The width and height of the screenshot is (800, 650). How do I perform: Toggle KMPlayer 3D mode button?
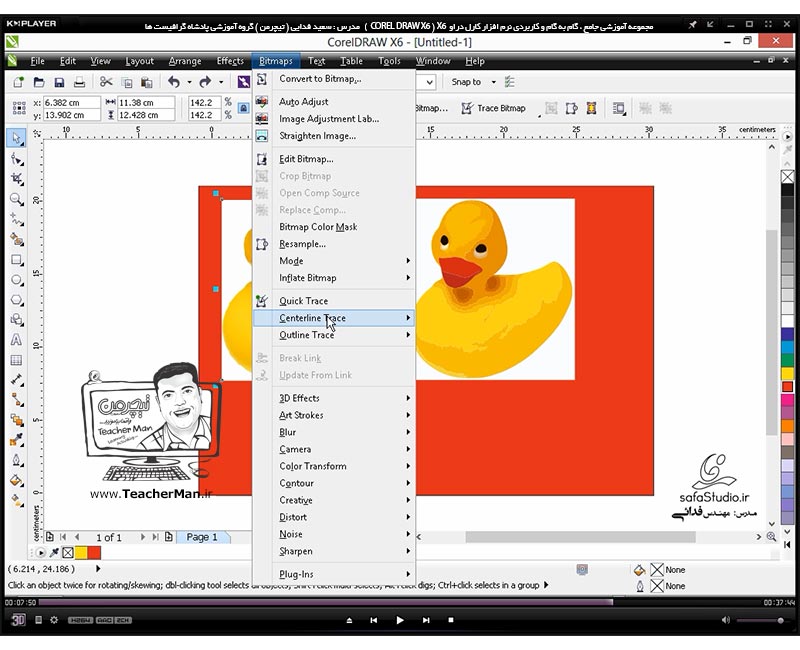18,620
